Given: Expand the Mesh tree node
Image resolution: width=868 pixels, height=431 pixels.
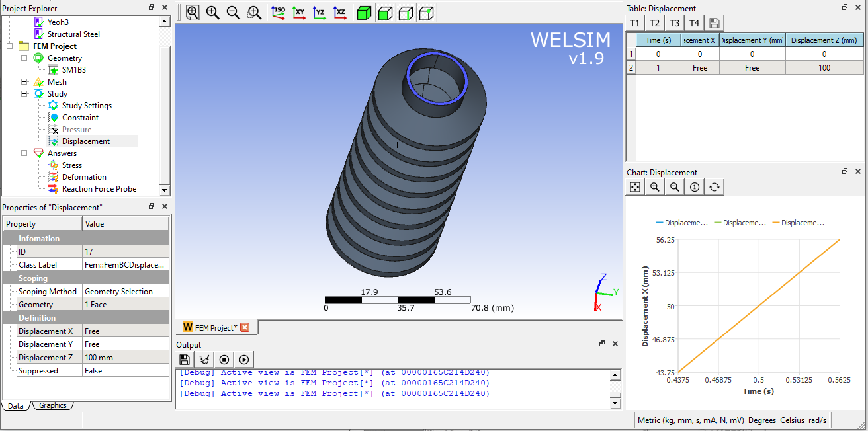Looking at the screenshot, I should tap(24, 82).
